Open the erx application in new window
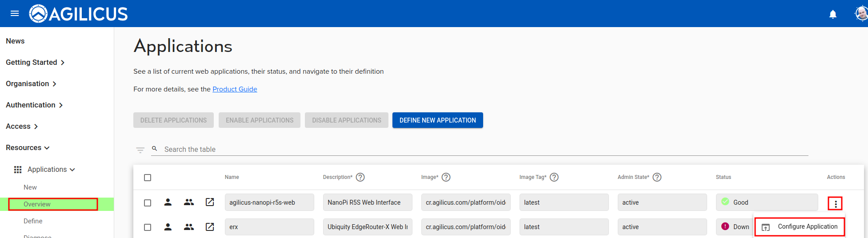The image size is (868, 238). click(x=210, y=227)
